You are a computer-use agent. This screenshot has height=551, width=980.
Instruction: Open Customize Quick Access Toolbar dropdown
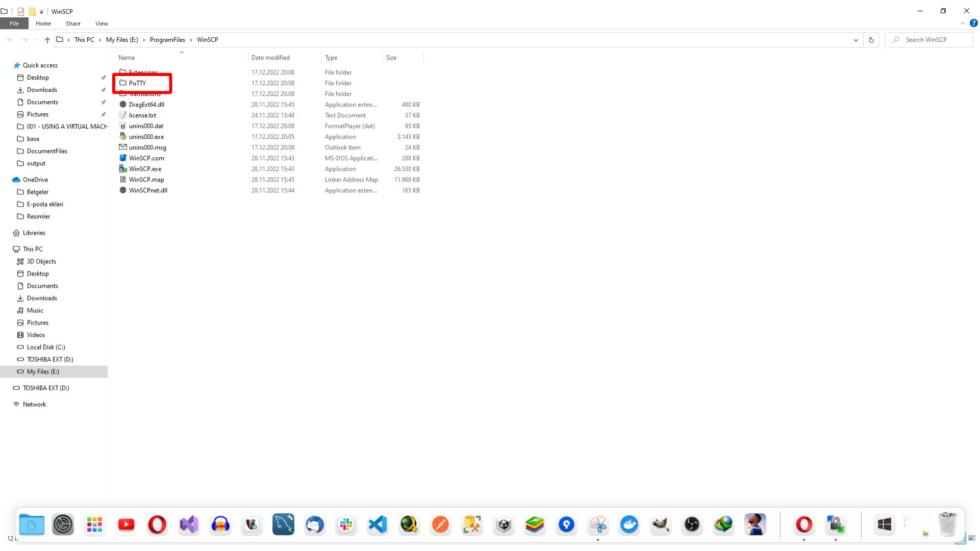point(41,12)
